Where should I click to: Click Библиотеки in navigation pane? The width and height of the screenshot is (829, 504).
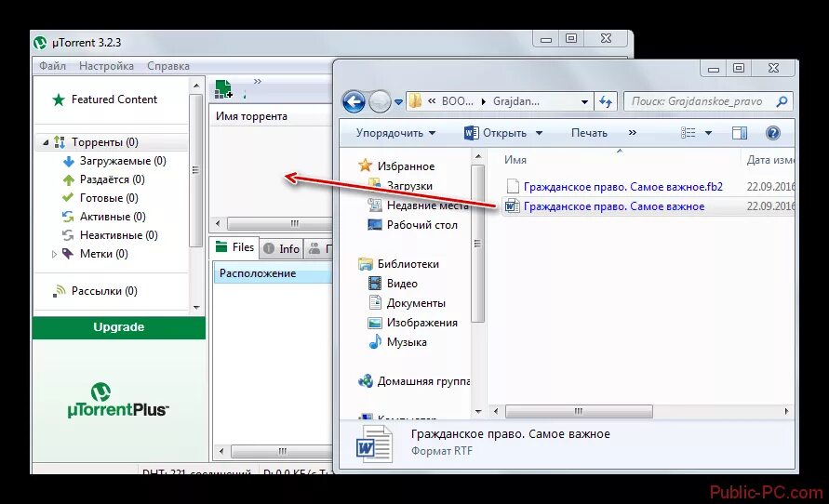[x=408, y=264]
